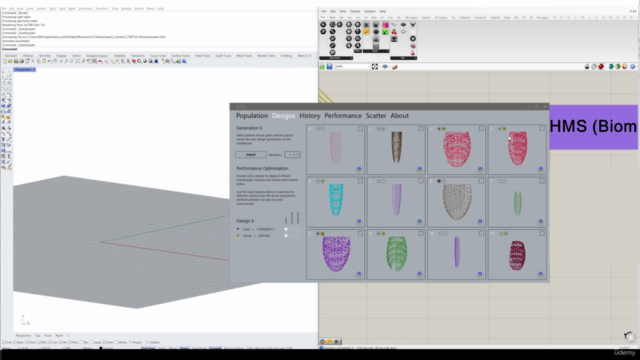Tick the parent checkbox on brown design 1

point(420,129)
